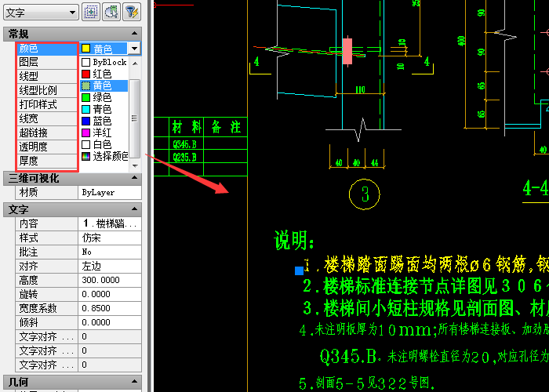Select the 厚度 property row
549x392 pixels.
pyautogui.click(x=47, y=161)
